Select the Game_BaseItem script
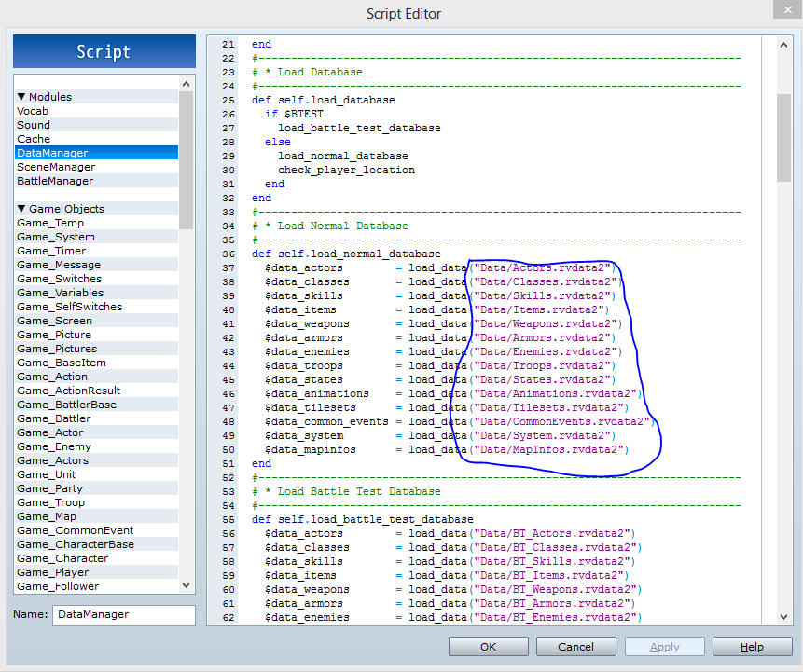803x672 pixels. click(97, 363)
